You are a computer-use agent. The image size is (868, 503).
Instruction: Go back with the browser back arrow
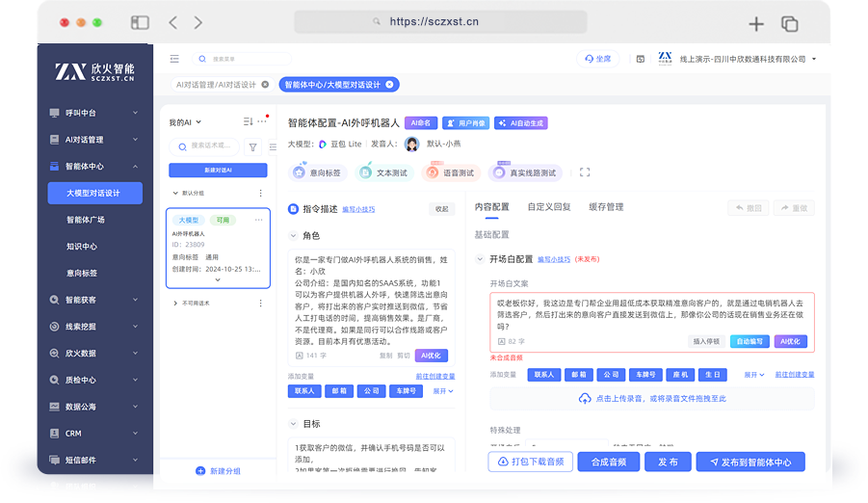(x=173, y=22)
